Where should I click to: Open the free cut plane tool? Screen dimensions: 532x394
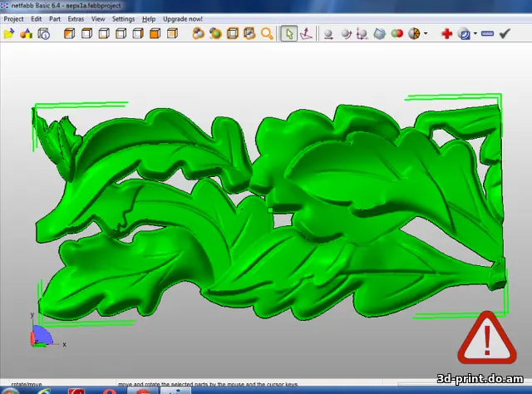point(380,33)
